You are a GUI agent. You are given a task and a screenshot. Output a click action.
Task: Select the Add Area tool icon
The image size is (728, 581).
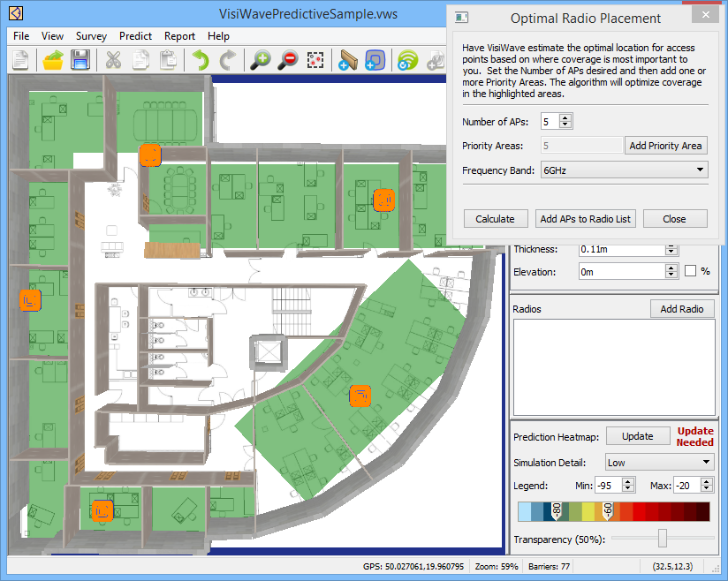(x=375, y=60)
